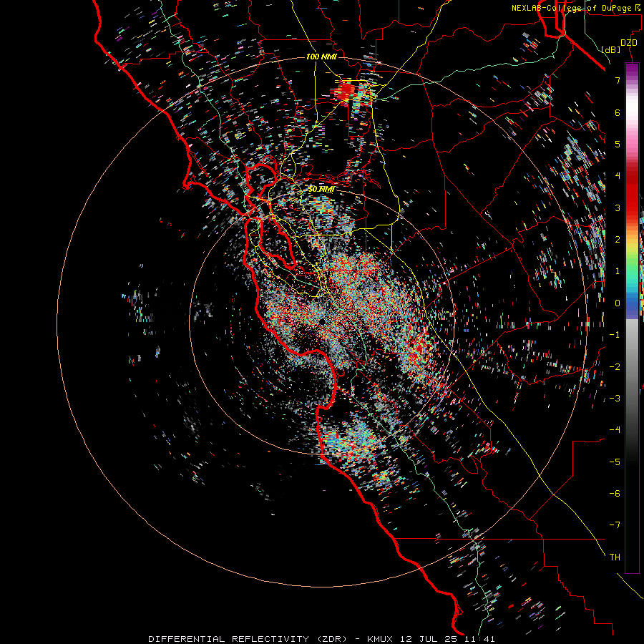Viewport: 644px width, 644px height.
Task: Click the 100 NMI range ring label
Action: 321,57
